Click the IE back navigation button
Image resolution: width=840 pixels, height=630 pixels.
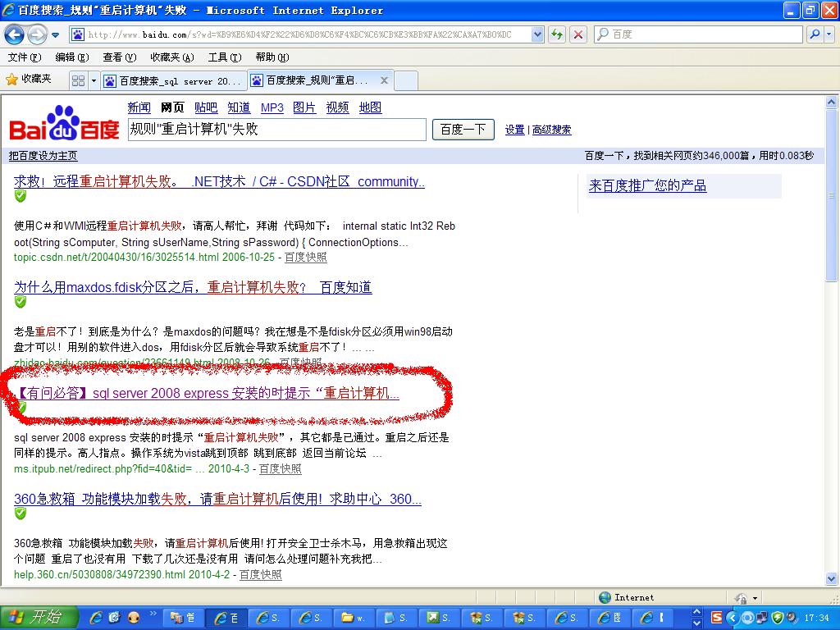click(14, 34)
